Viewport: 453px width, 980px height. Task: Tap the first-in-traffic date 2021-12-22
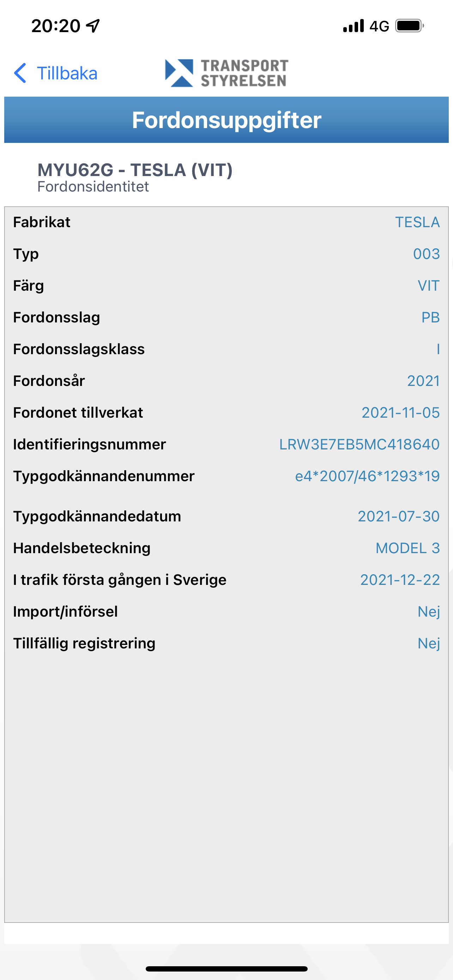click(x=400, y=580)
